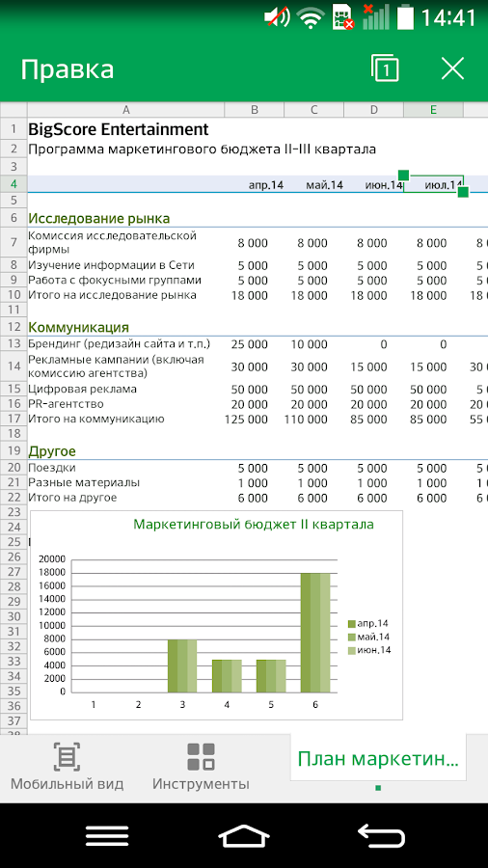Tap the Wi-Fi status icon
Image resolution: width=488 pixels, height=868 pixels.
pos(311,17)
